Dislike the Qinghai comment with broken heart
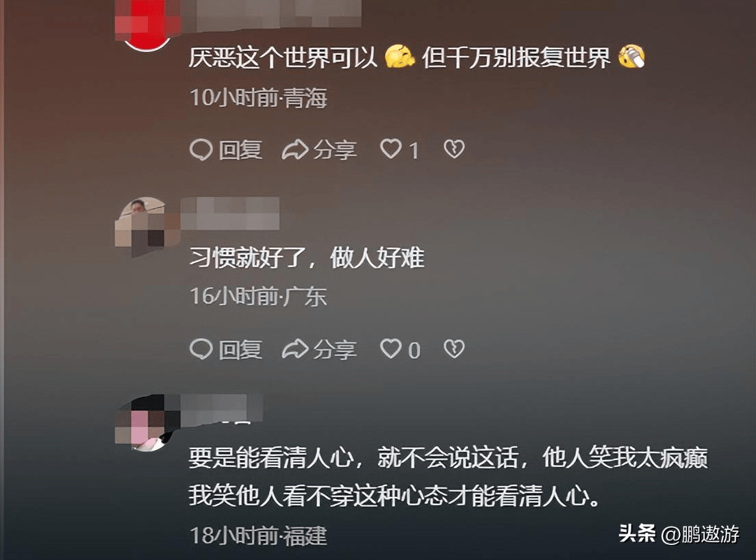Image resolution: width=756 pixels, height=560 pixels. pyautogui.click(x=454, y=149)
